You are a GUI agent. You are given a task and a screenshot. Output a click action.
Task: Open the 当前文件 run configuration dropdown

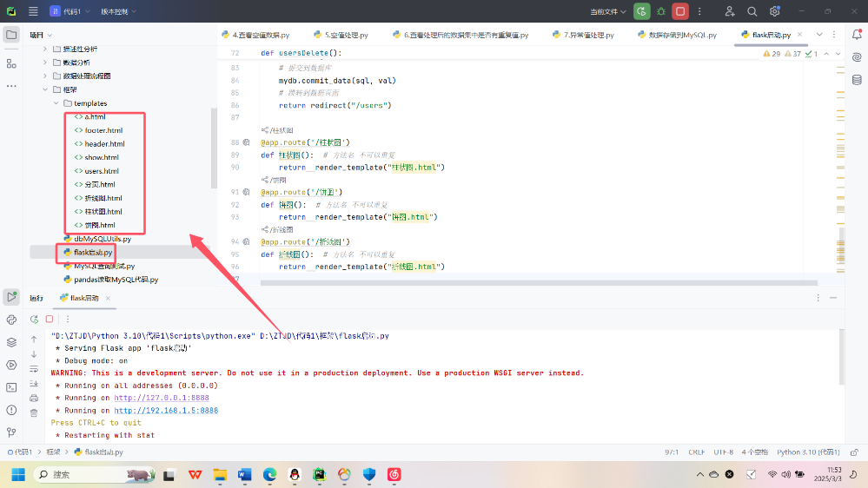coord(608,11)
